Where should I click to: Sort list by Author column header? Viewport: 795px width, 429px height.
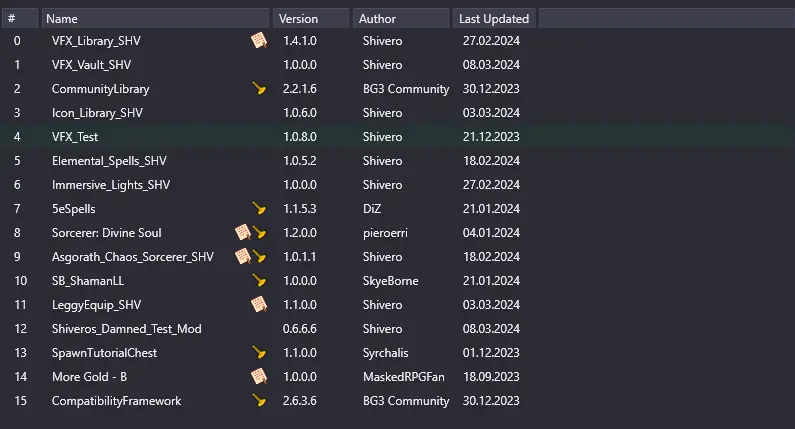(x=401, y=19)
